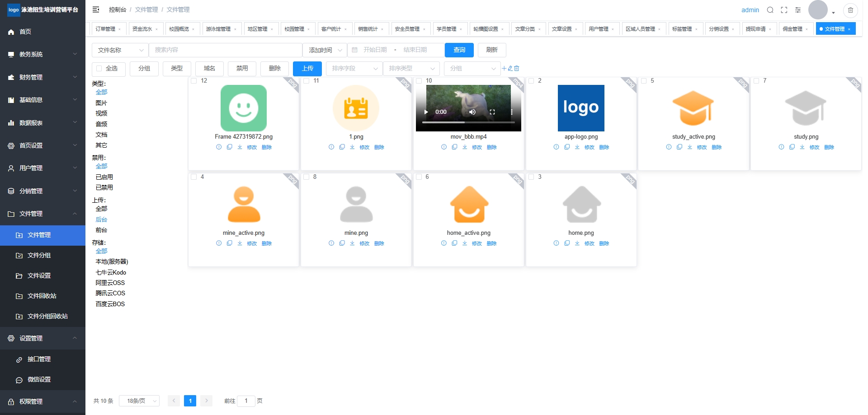Open the 添加时间 date type dropdown
This screenshot has height=415, width=868.
click(x=325, y=50)
